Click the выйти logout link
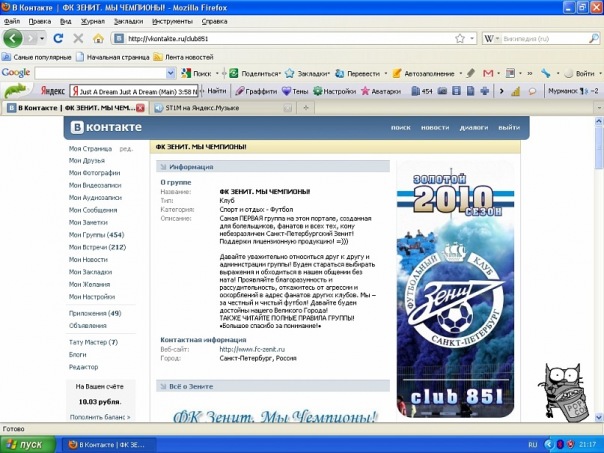 coord(509,128)
